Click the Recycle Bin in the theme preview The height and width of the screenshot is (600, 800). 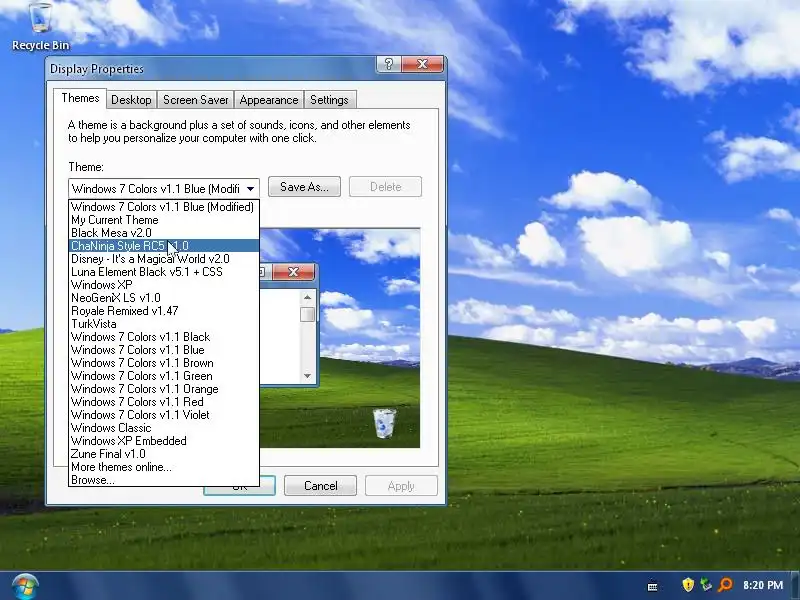coord(384,423)
